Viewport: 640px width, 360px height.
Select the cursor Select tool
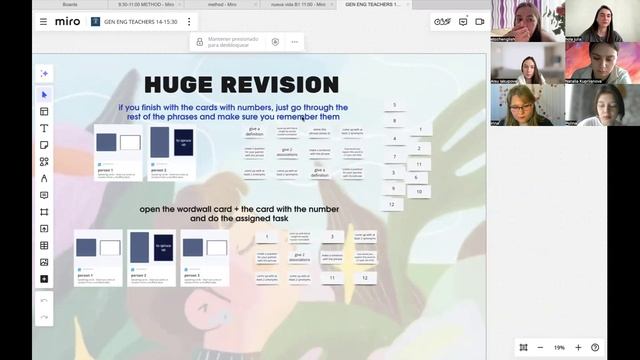44,95
